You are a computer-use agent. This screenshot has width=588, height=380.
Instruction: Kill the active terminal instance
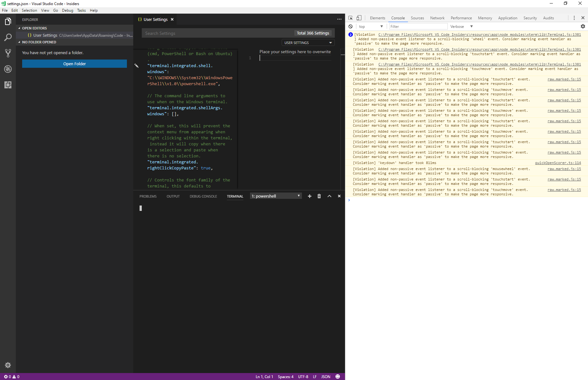pyautogui.click(x=319, y=196)
